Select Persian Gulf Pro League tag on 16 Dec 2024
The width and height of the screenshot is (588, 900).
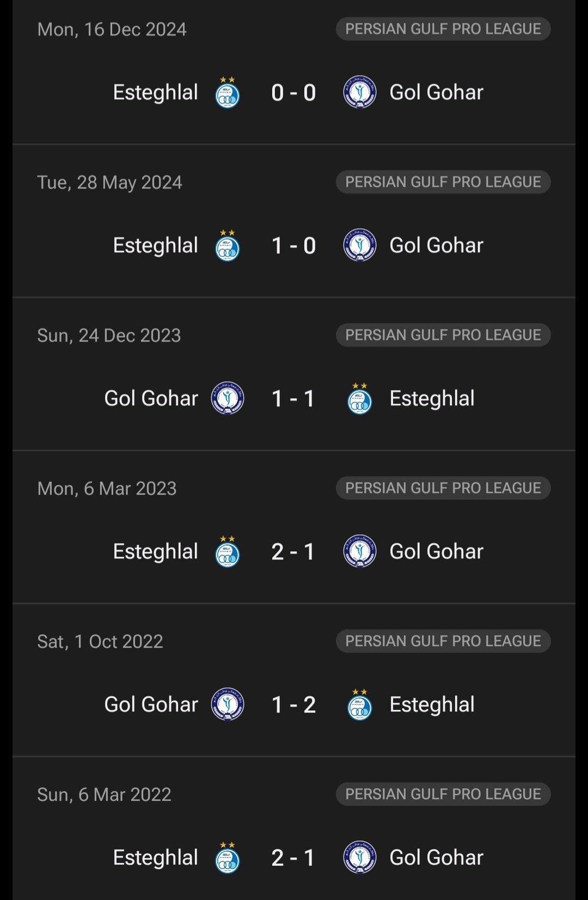[x=443, y=29]
